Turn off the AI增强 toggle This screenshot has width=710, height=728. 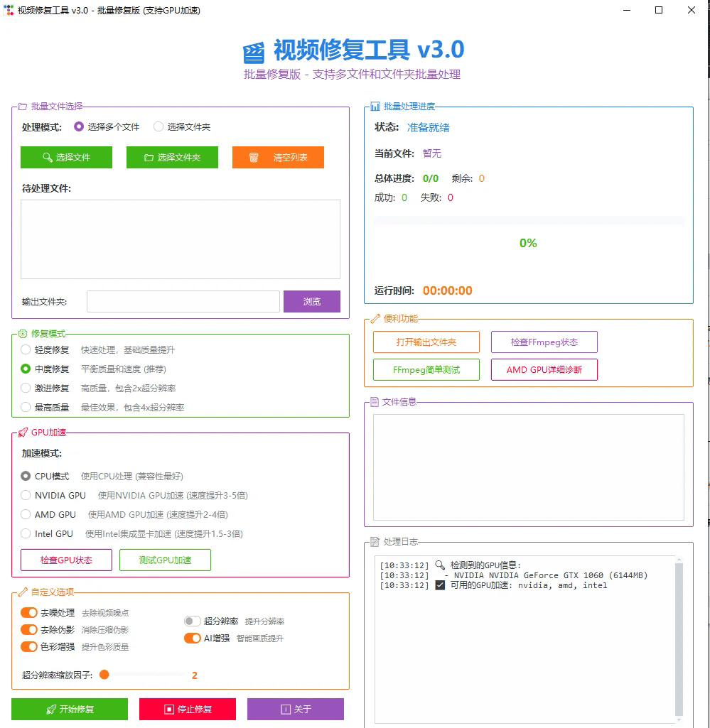click(x=193, y=638)
